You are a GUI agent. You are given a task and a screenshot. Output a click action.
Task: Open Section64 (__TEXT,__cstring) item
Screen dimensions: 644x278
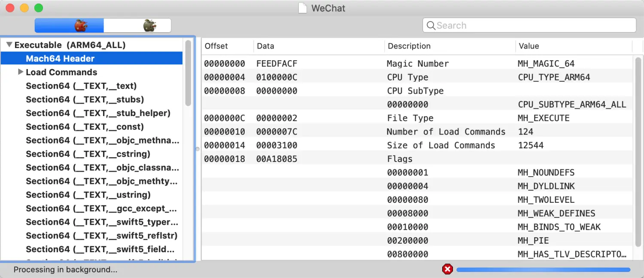(x=88, y=154)
